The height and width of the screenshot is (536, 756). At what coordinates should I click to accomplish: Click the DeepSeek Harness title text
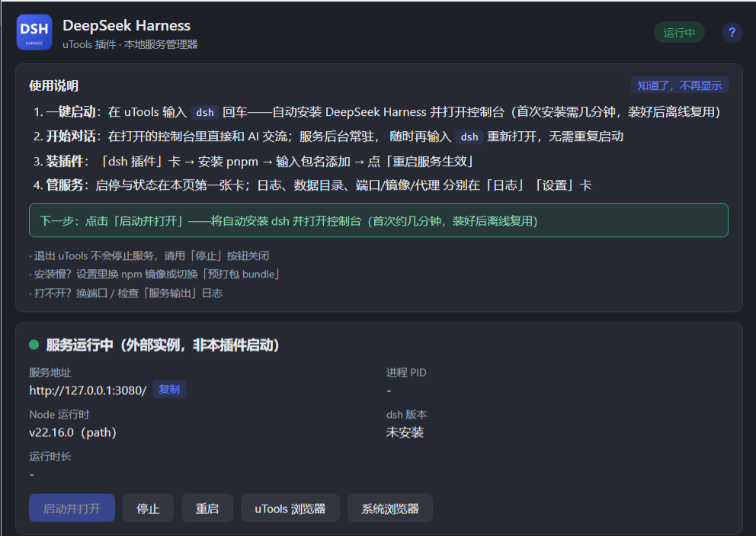click(x=127, y=26)
